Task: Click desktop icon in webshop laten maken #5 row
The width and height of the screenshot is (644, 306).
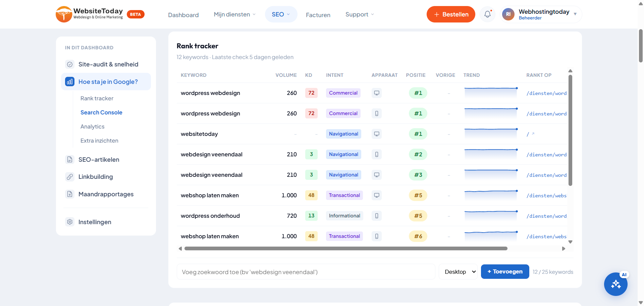Action: coord(377,195)
